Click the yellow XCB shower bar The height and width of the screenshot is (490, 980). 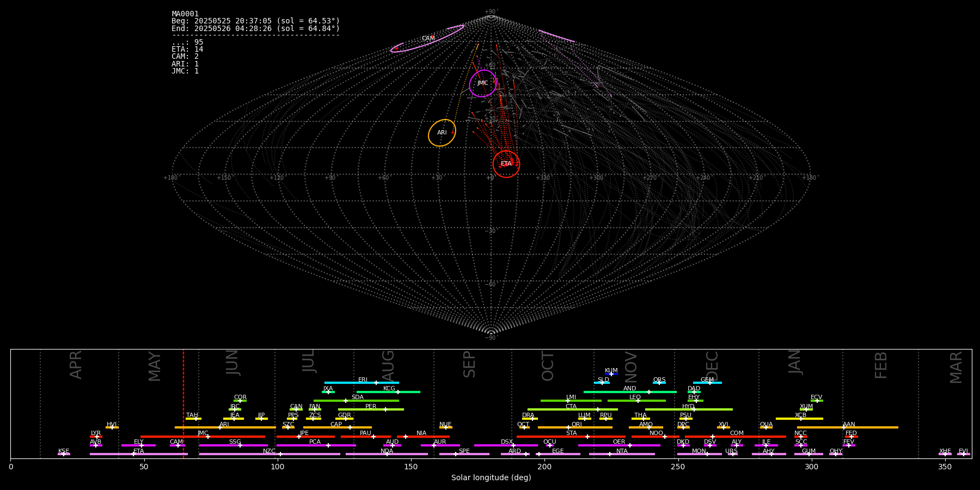[799, 418]
